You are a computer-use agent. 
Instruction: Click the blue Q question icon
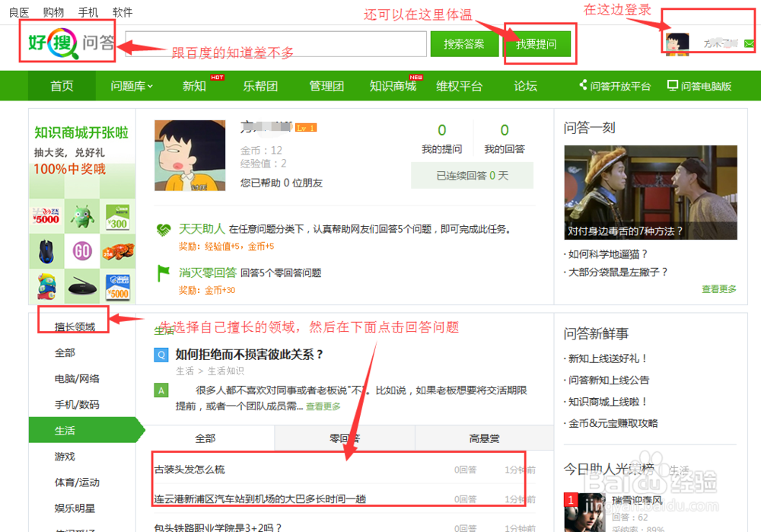[161, 355]
